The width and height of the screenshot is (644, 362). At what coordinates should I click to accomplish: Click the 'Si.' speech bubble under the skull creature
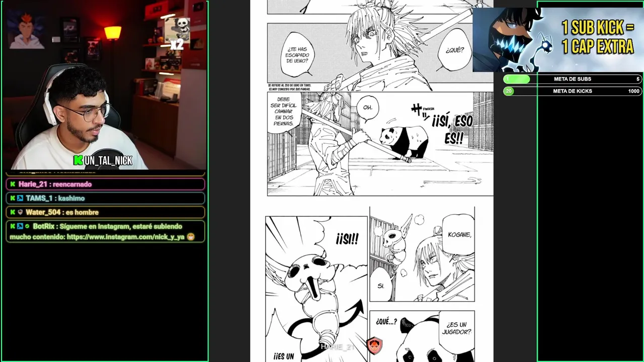click(381, 285)
